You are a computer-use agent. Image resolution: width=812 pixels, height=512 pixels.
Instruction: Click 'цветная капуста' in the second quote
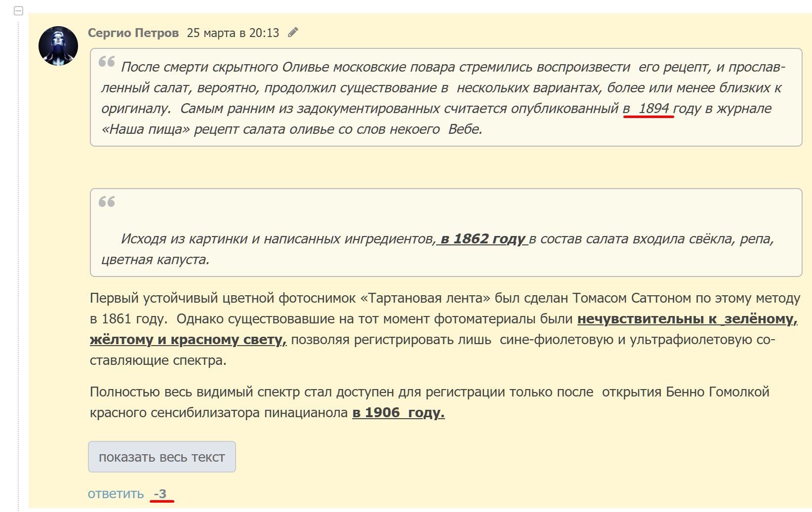(x=155, y=260)
